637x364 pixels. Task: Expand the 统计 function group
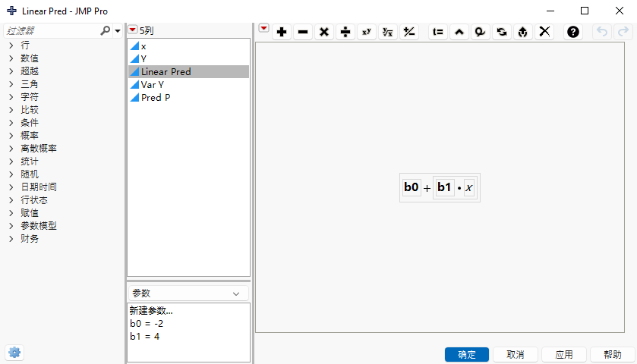click(11, 161)
